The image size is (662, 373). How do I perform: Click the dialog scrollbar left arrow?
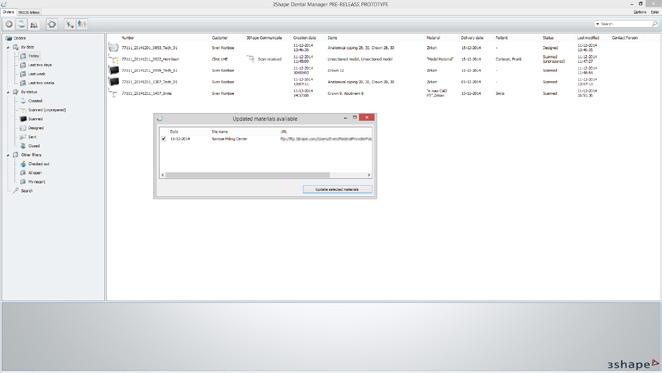click(x=163, y=175)
